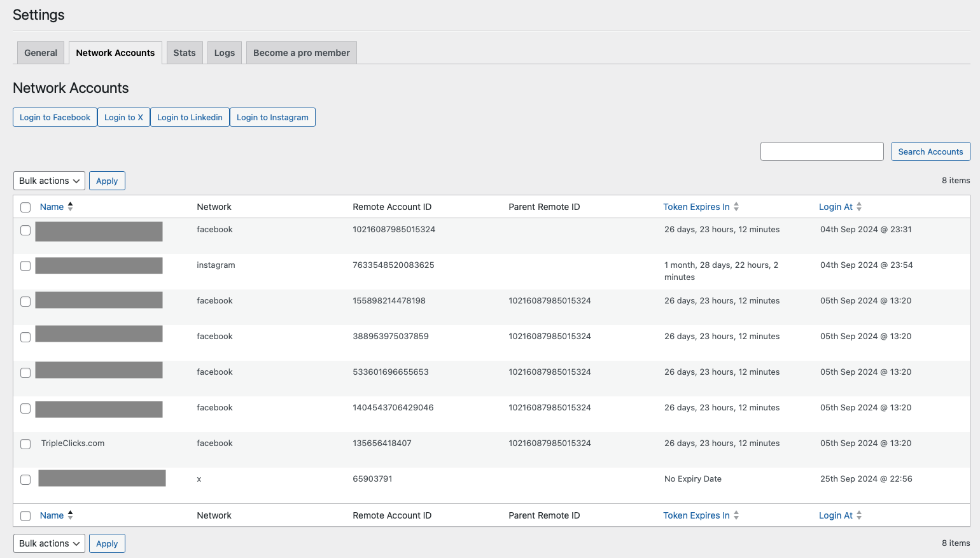Click sort arrows beside bottom Token Expires In

736,515
